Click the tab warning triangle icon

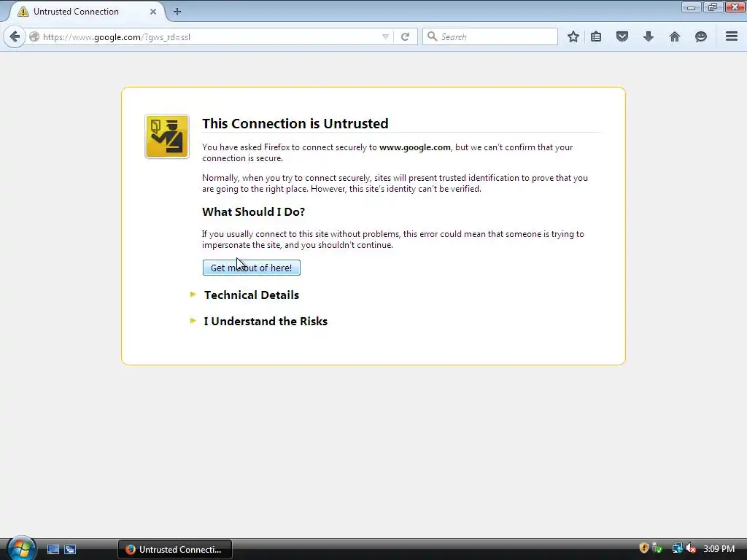[23, 12]
